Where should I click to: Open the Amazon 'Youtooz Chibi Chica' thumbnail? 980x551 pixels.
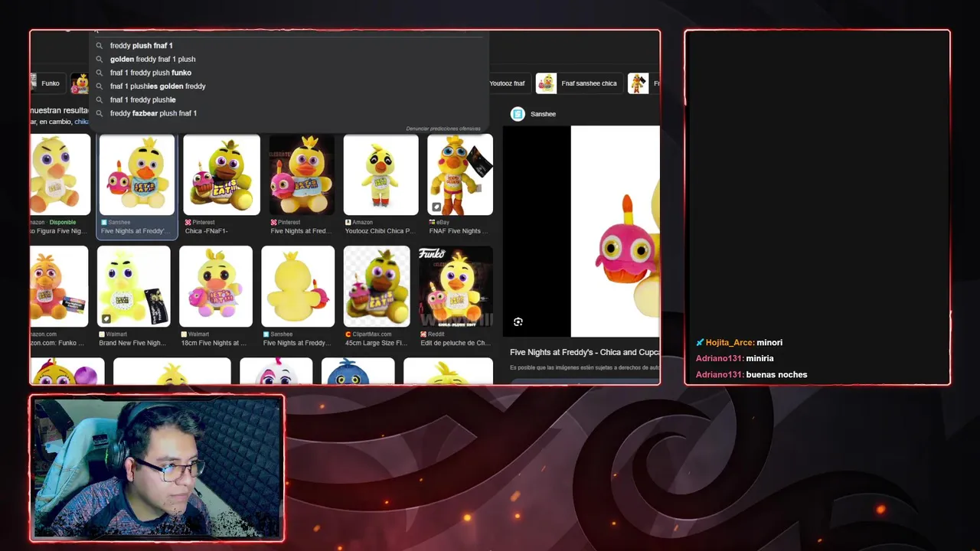[x=381, y=175]
